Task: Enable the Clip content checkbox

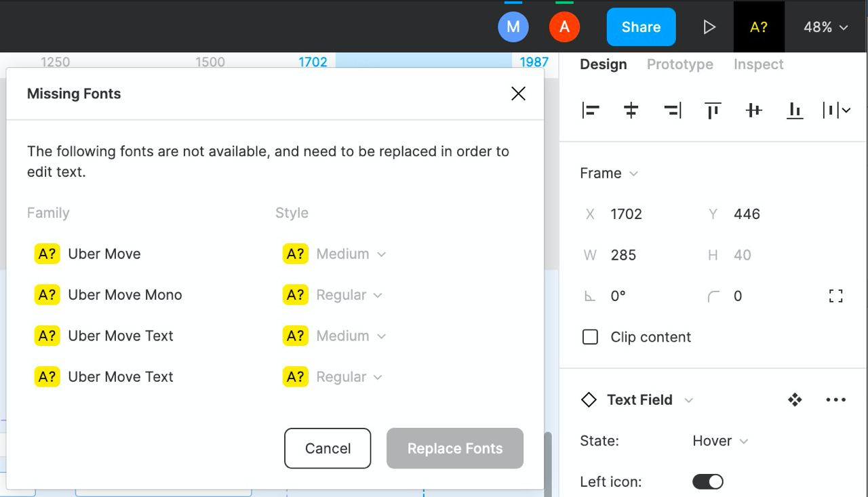Action: point(591,337)
